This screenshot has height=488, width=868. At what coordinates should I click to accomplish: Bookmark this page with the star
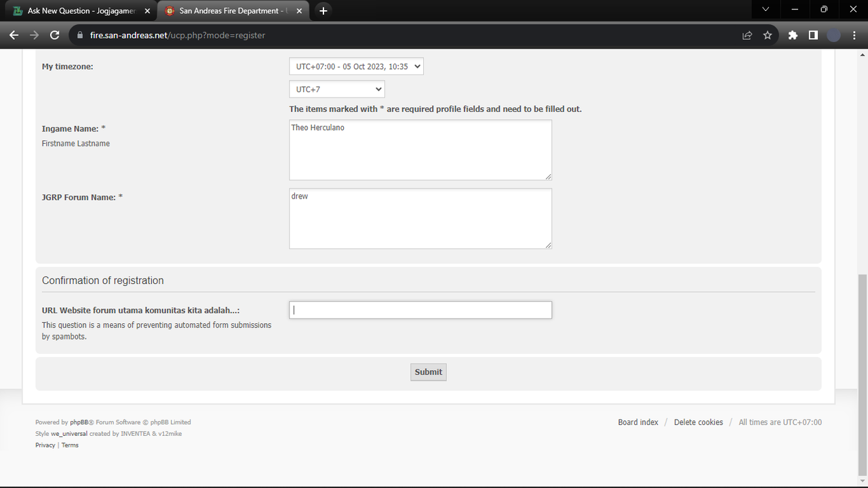768,35
